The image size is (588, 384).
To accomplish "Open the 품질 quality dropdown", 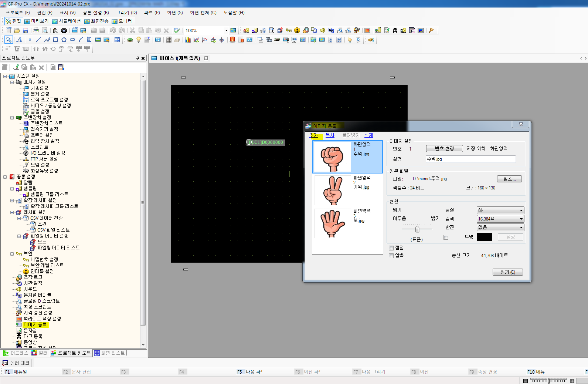I will tap(500, 210).
